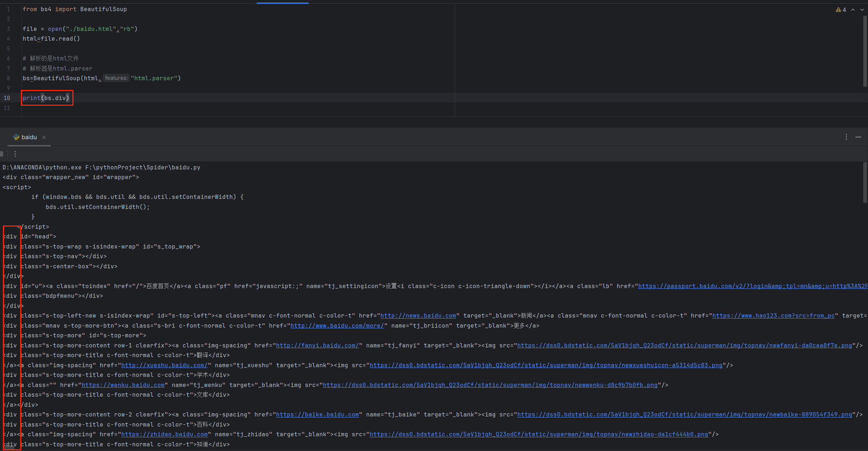Click the 翻译 title div output line

116,355
